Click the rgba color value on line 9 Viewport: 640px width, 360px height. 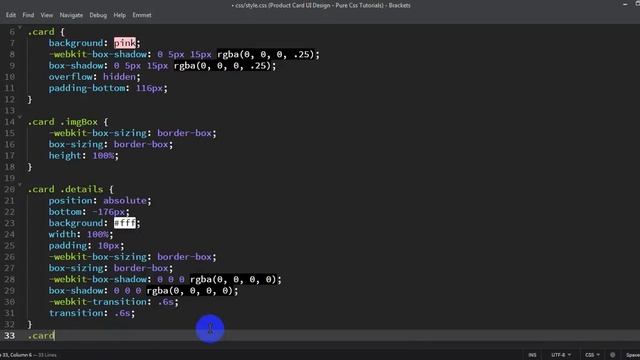click(x=222, y=65)
